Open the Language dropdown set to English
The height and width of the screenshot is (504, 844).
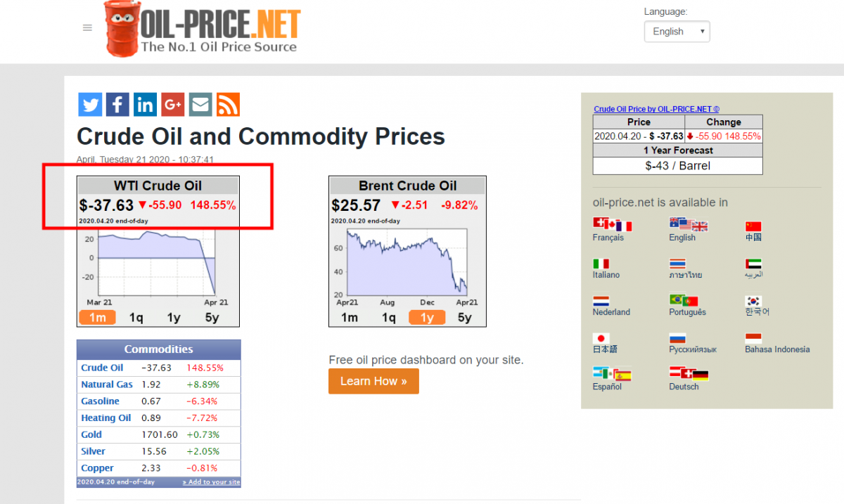click(x=677, y=32)
